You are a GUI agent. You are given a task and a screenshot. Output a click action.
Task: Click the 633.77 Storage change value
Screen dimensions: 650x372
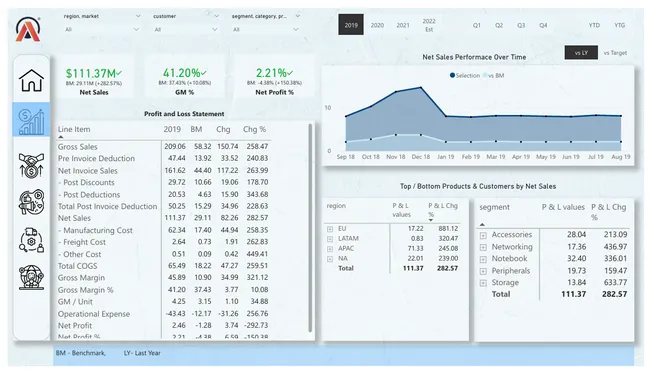point(614,282)
